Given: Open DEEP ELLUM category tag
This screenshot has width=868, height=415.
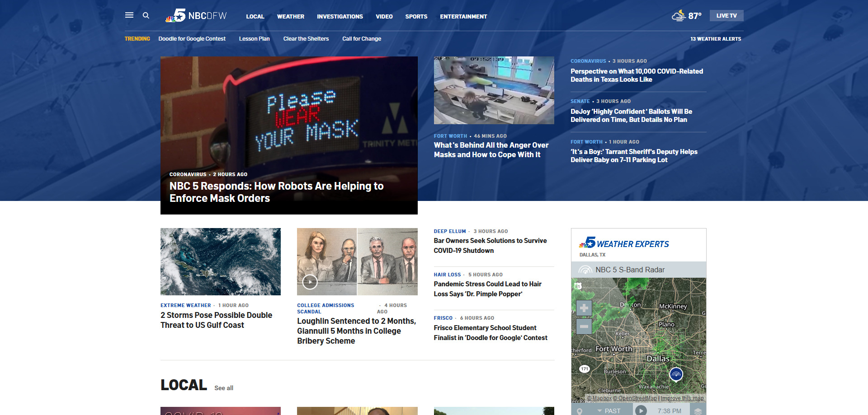Looking at the screenshot, I should (x=450, y=231).
